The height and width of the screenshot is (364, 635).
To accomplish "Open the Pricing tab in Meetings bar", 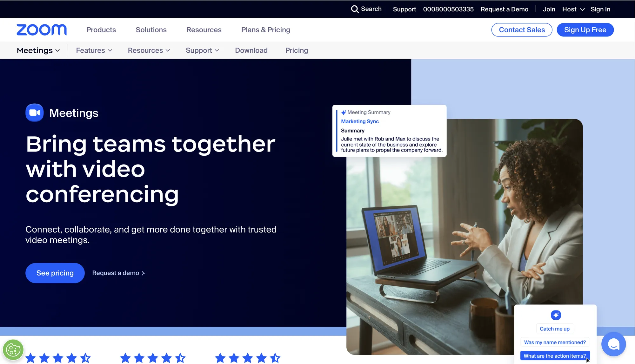I will coord(297,50).
